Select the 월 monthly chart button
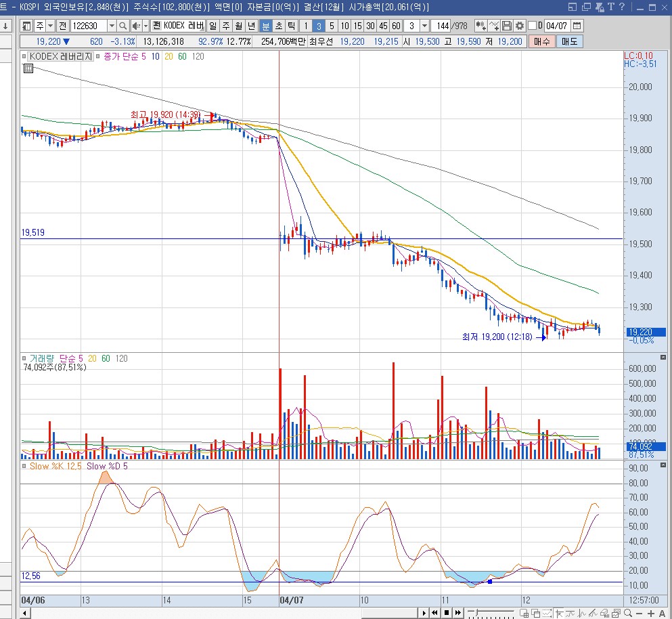This screenshot has height=619, width=672. pos(239,26)
